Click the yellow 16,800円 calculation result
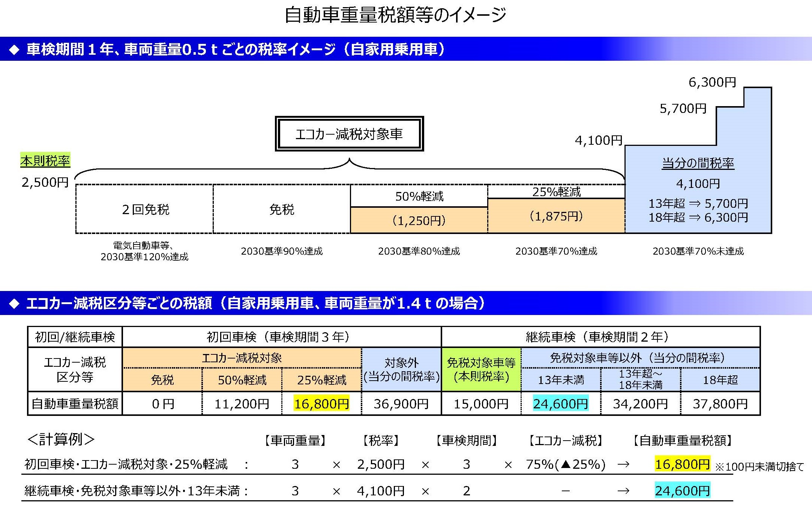Screen dimensions: 812x507 683,464
